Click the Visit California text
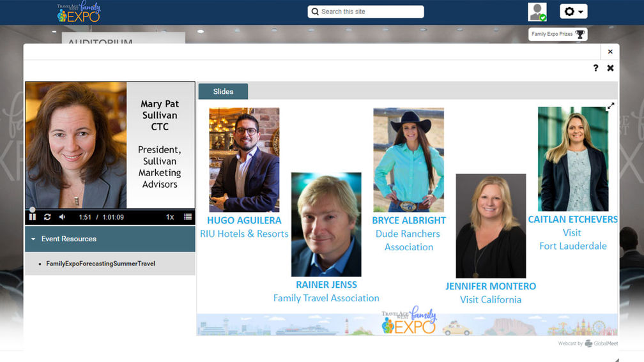The width and height of the screenshot is (644, 362). pyautogui.click(x=491, y=300)
